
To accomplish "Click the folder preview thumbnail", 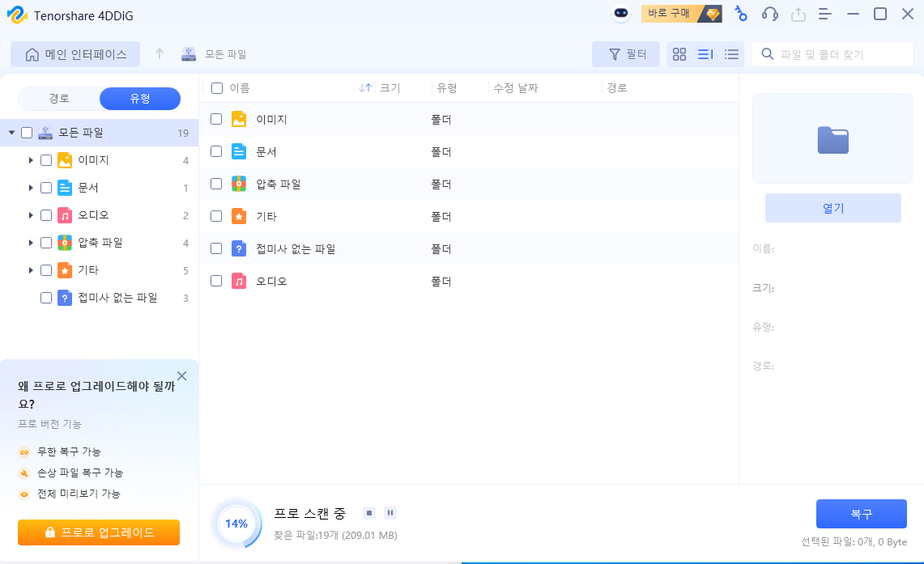I will [x=832, y=139].
